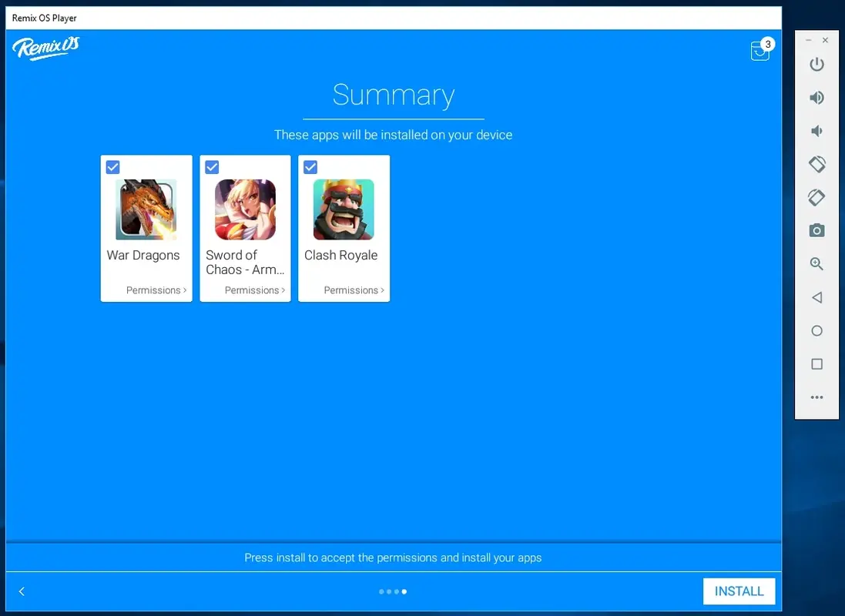Take a screenshot with the camera icon
The height and width of the screenshot is (616, 845).
point(816,229)
